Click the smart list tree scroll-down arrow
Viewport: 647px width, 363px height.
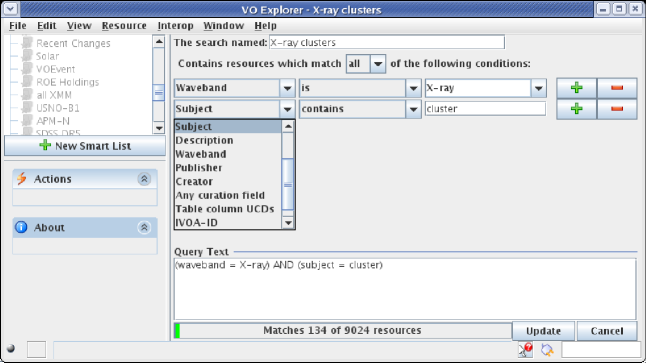pyautogui.click(x=159, y=128)
